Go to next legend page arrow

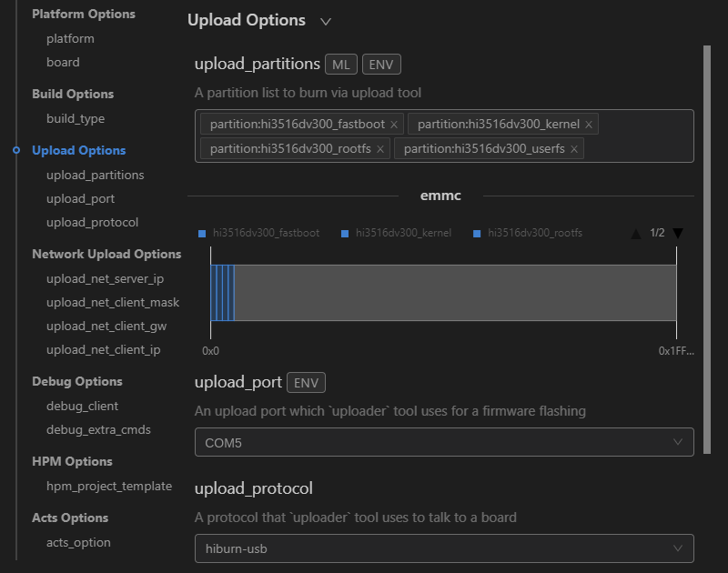click(678, 233)
